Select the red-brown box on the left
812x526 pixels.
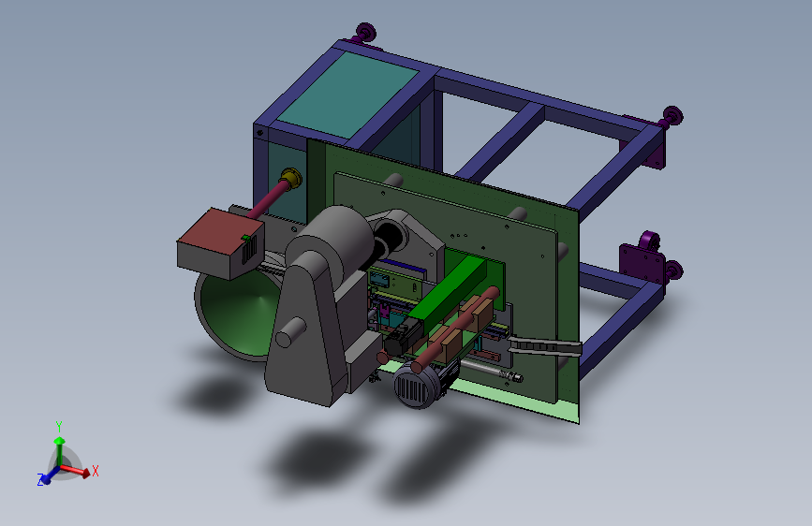point(220,243)
